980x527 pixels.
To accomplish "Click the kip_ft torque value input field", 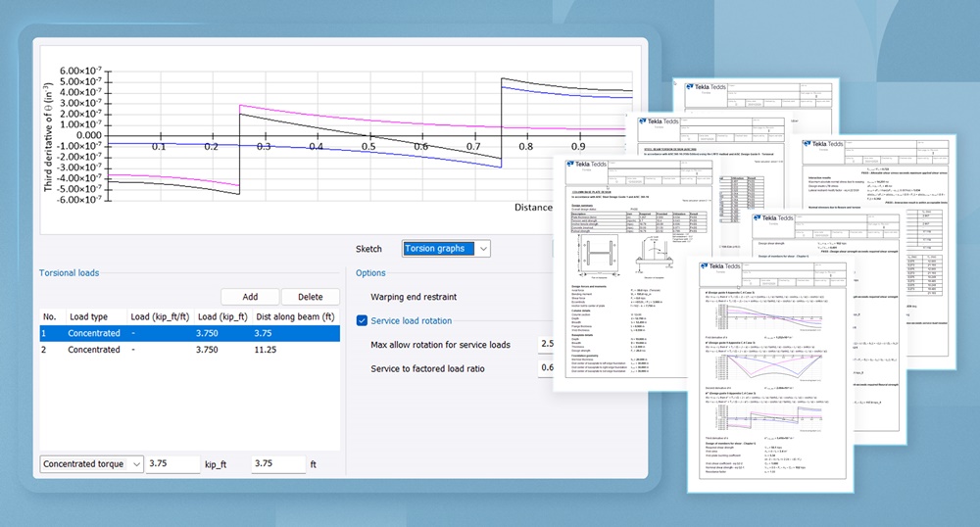I will point(171,463).
